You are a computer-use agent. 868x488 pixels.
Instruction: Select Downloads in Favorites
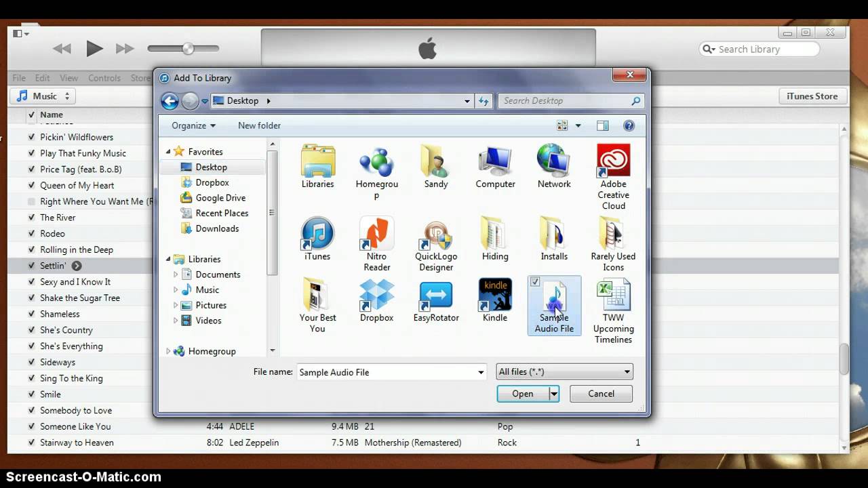pyautogui.click(x=217, y=228)
